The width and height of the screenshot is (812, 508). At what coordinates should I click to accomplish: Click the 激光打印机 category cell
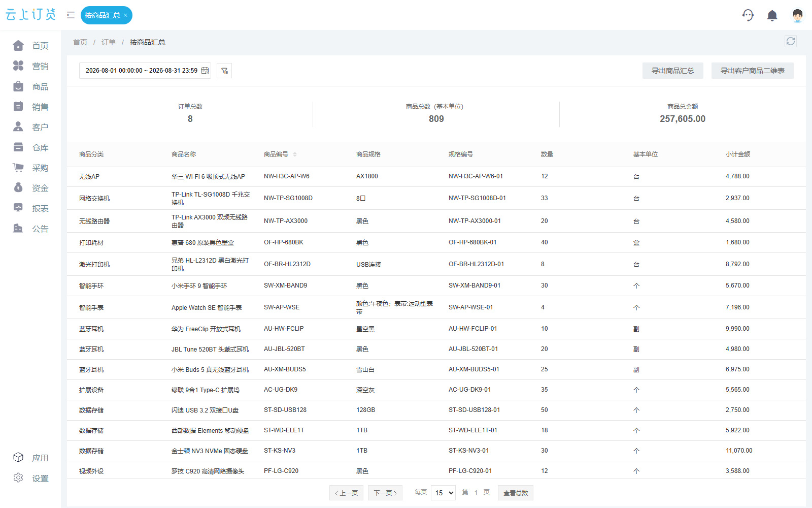coord(94,265)
